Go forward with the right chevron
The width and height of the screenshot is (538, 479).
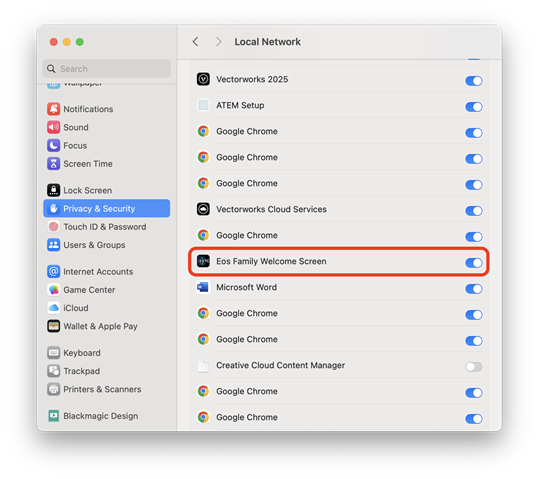pyautogui.click(x=219, y=42)
